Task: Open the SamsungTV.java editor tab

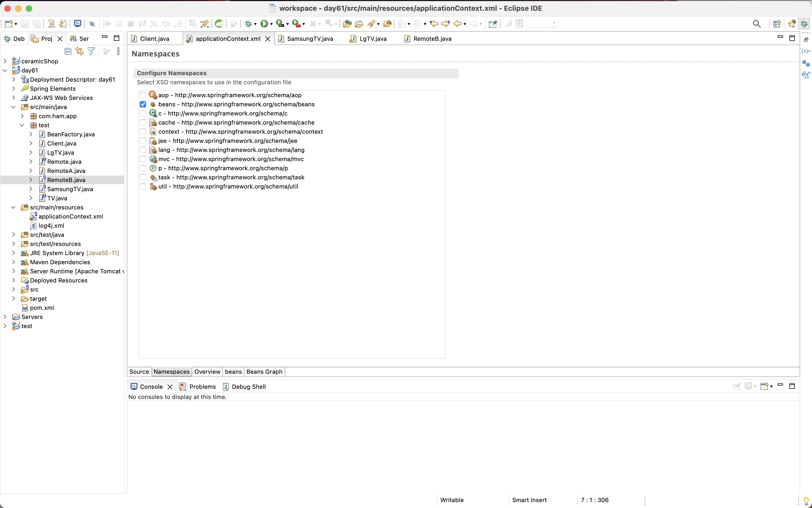Action: pyautogui.click(x=309, y=39)
